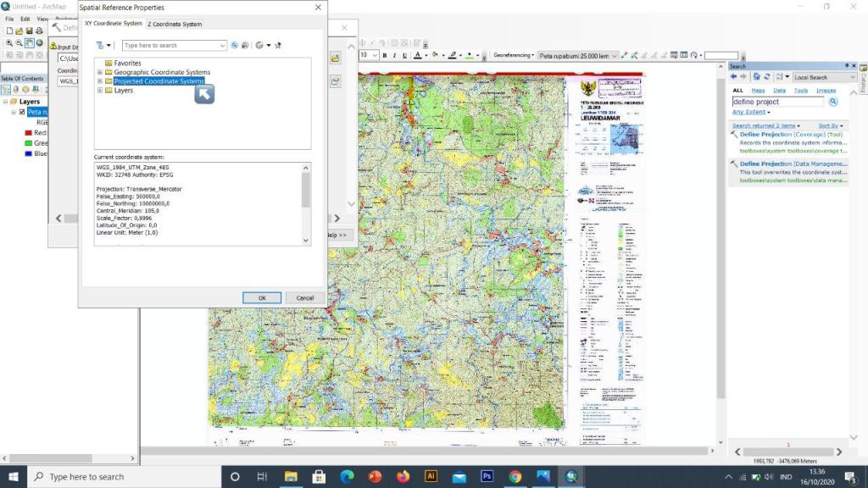The image size is (868, 488).
Task: Collapse the Layers group in Table Of Contents
Action: [5, 102]
